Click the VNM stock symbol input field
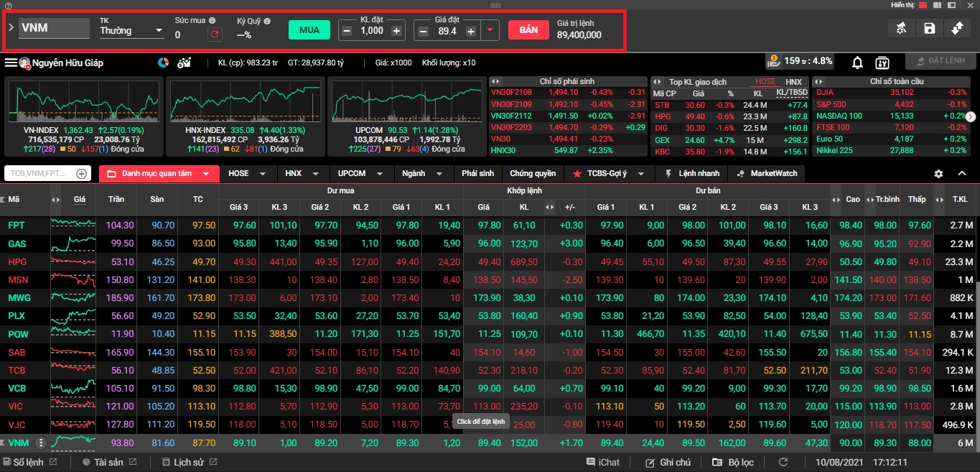The height and width of the screenshot is (472, 980). (54, 28)
